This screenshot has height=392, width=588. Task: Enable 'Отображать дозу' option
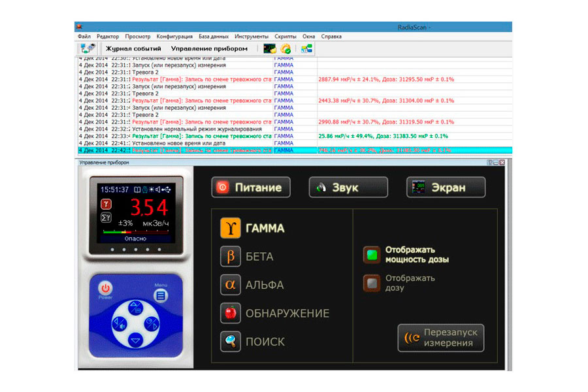(372, 283)
